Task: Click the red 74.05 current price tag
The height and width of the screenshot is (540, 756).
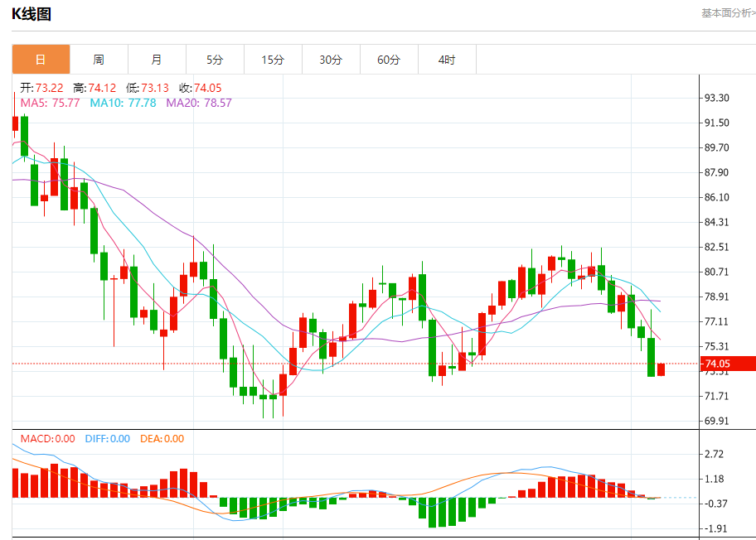Action: point(728,364)
